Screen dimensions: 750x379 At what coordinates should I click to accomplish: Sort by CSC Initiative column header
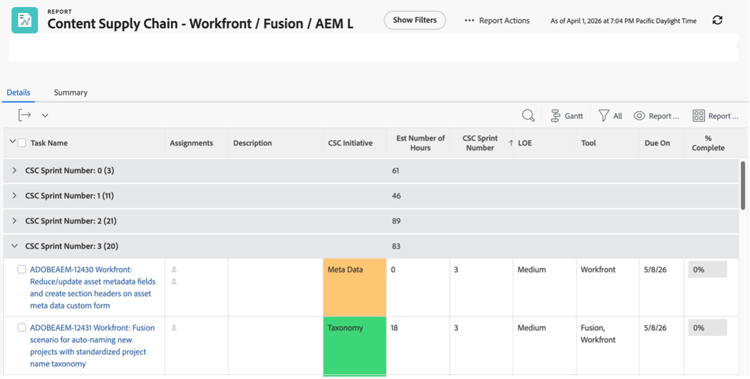point(350,143)
